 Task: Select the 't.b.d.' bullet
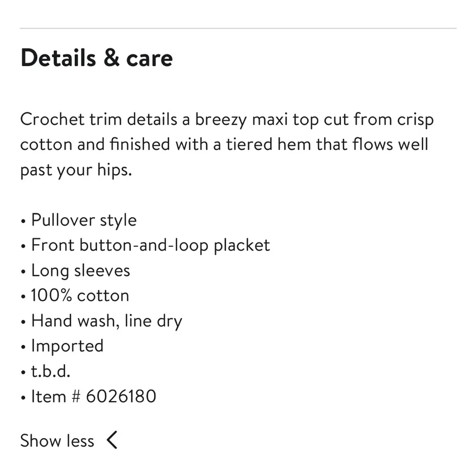(51, 371)
